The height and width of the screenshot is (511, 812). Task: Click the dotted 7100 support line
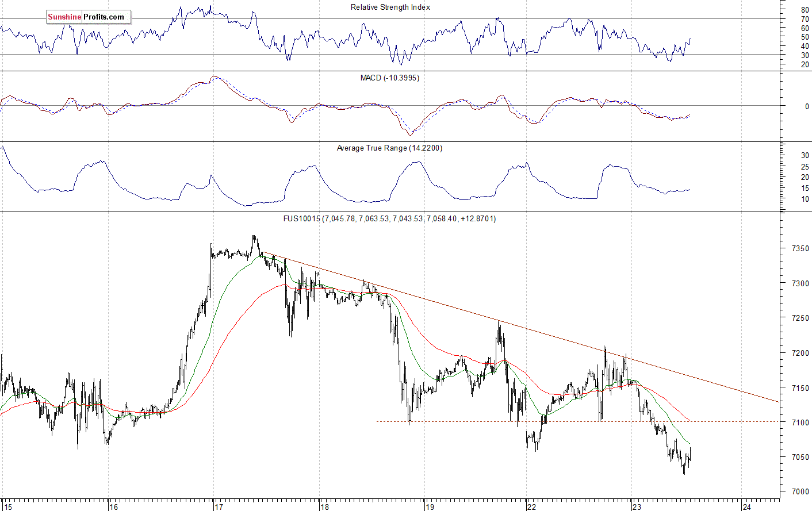pos(578,421)
